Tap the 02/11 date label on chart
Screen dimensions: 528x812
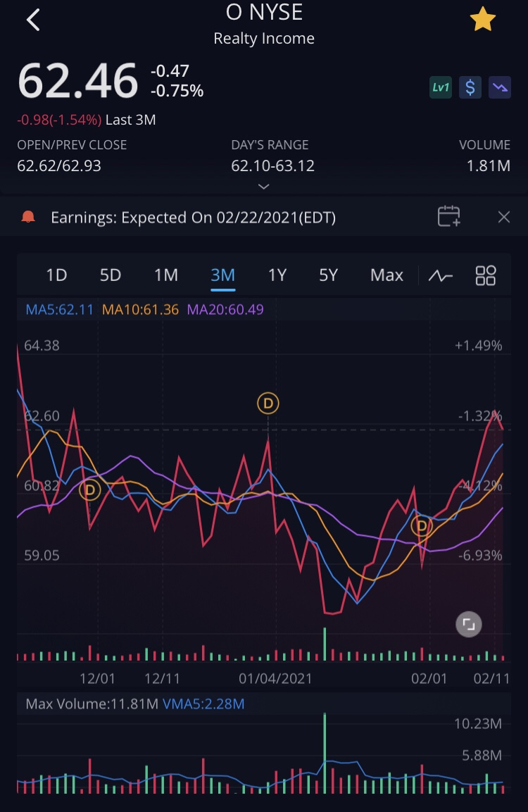[x=491, y=678]
